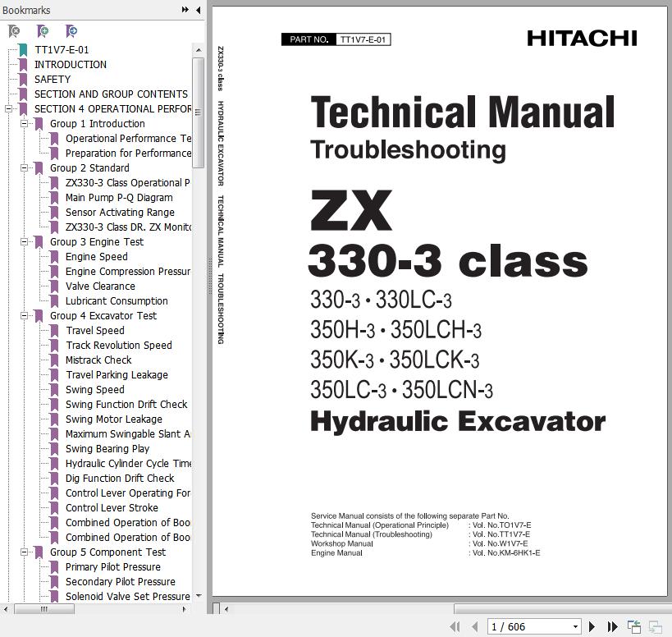Collapse Group 5 Component Test node
This screenshot has width=672, height=637.
tap(25, 552)
